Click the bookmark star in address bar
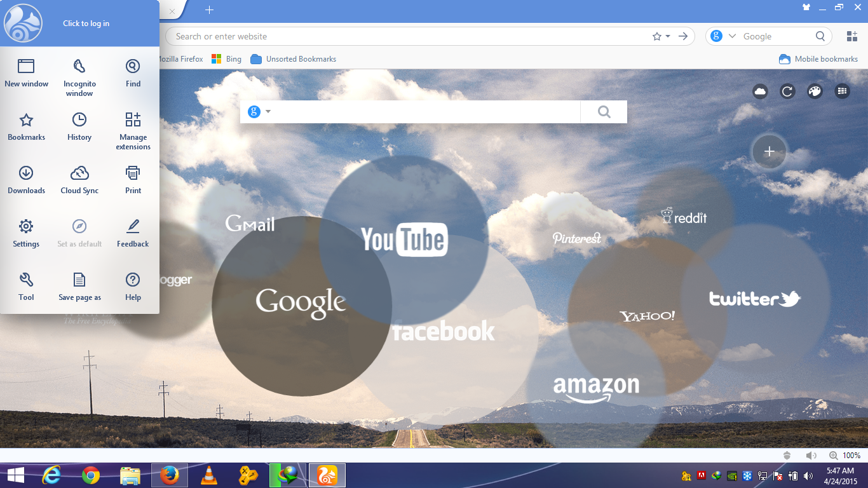 [657, 36]
